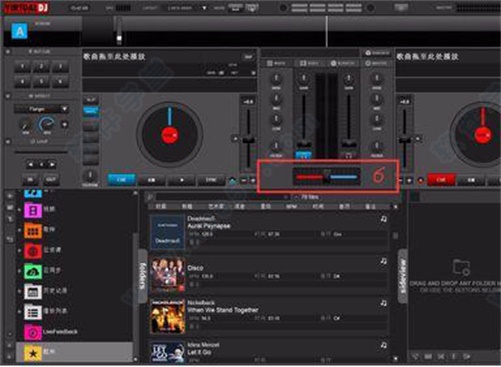Screen dimensions: 501x367
Task: Click the plus button beside effect knobs
Action: point(65,125)
